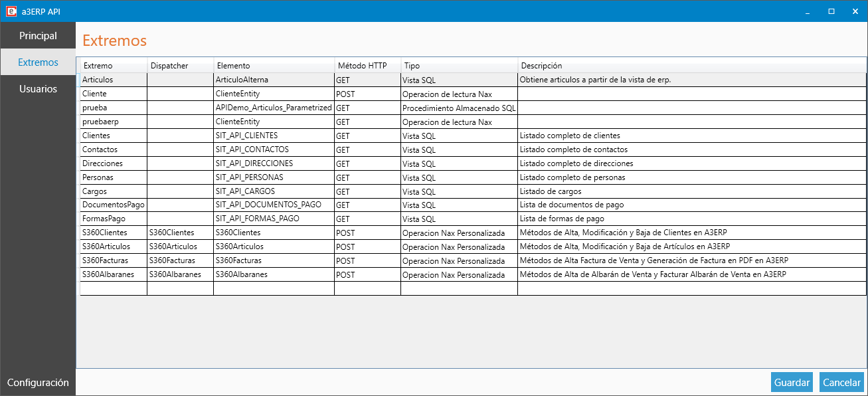Viewport: 868px width, 396px height.
Task: Click the SIT_API_DIRECCIONES element cell
Action: [274, 163]
